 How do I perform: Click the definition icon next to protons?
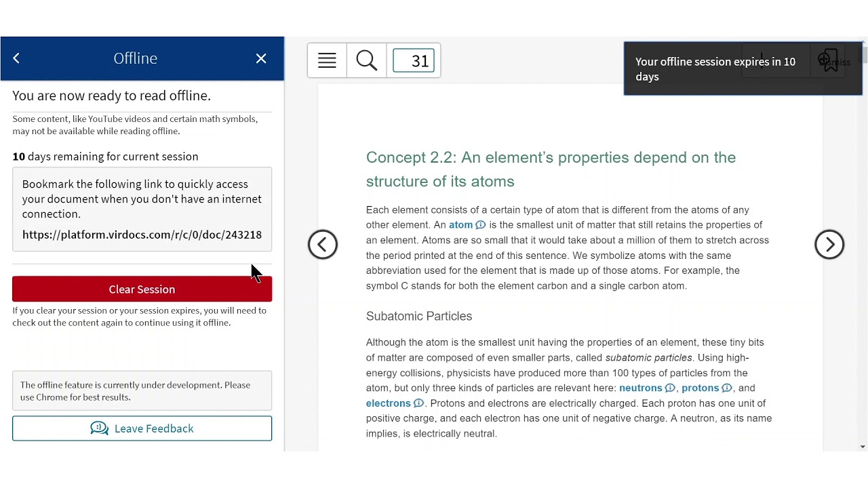click(x=727, y=388)
